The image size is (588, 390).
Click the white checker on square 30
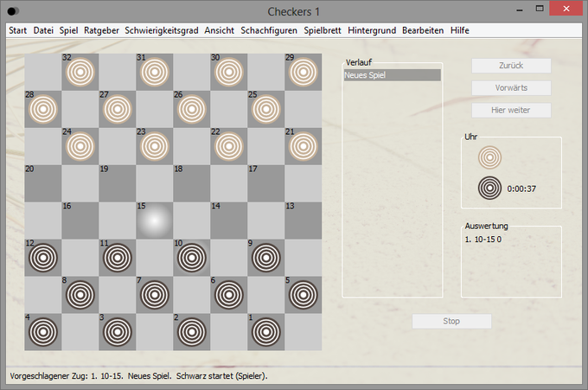(229, 73)
